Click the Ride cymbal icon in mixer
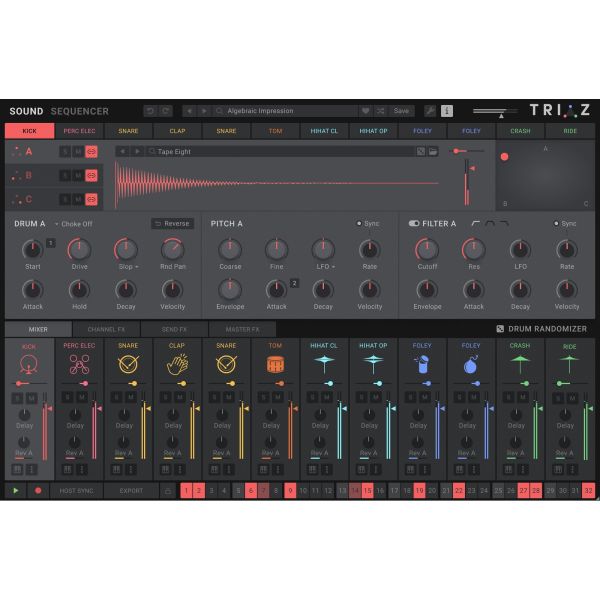Viewport: 600px width, 600px height. [x=569, y=364]
